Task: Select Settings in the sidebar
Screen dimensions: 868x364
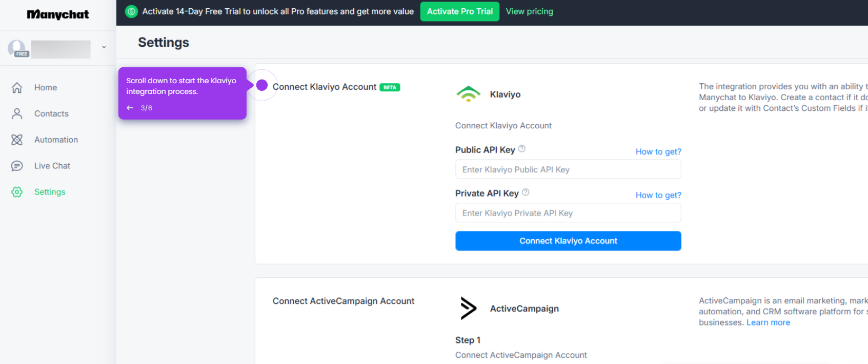Action: point(50,192)
